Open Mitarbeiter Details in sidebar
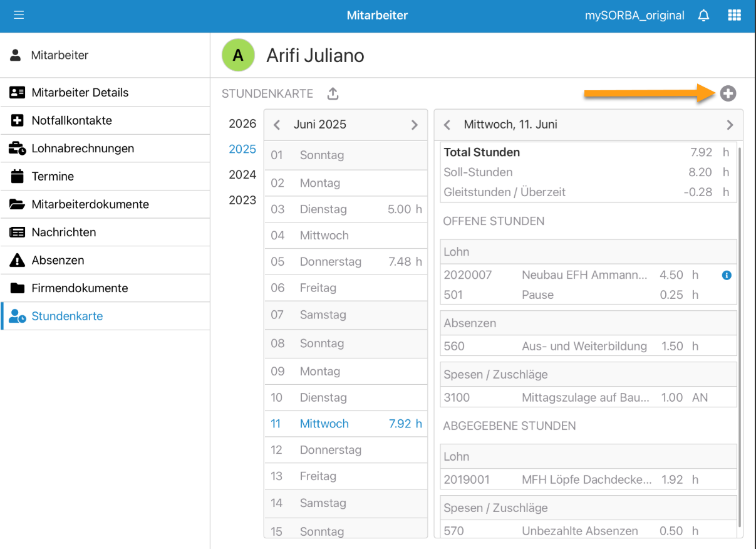Viewport: 756px width, 549px height. [80, 93]
